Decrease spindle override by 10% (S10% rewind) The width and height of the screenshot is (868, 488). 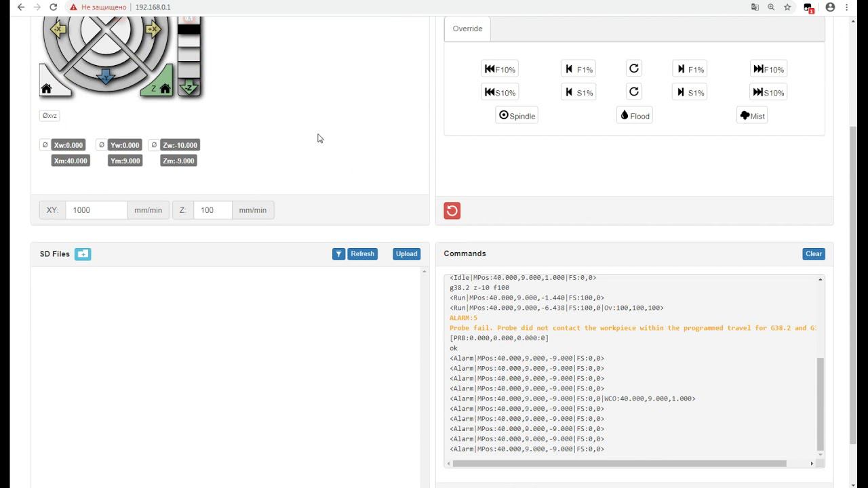500,92
